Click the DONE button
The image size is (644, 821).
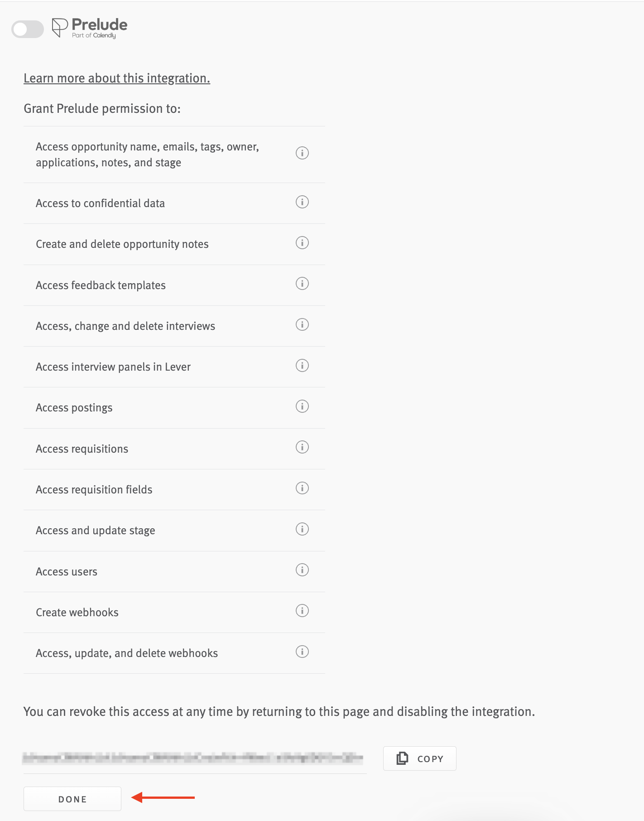point(72,799)
